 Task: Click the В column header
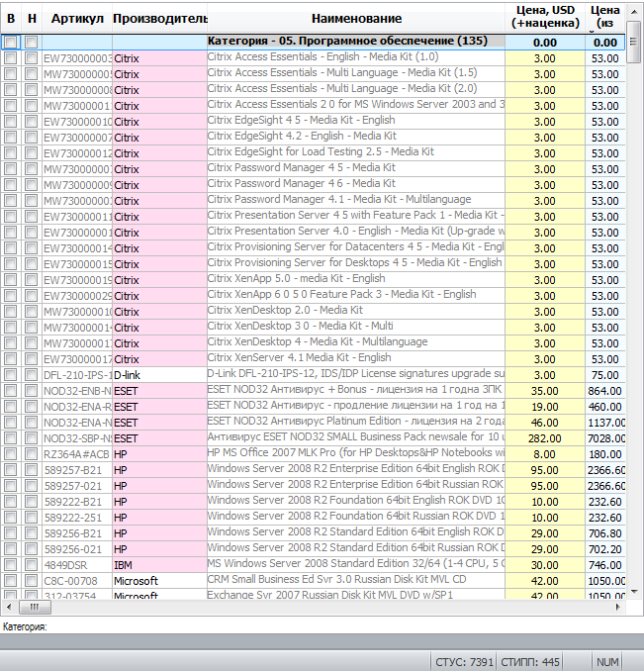pos(11,19)
